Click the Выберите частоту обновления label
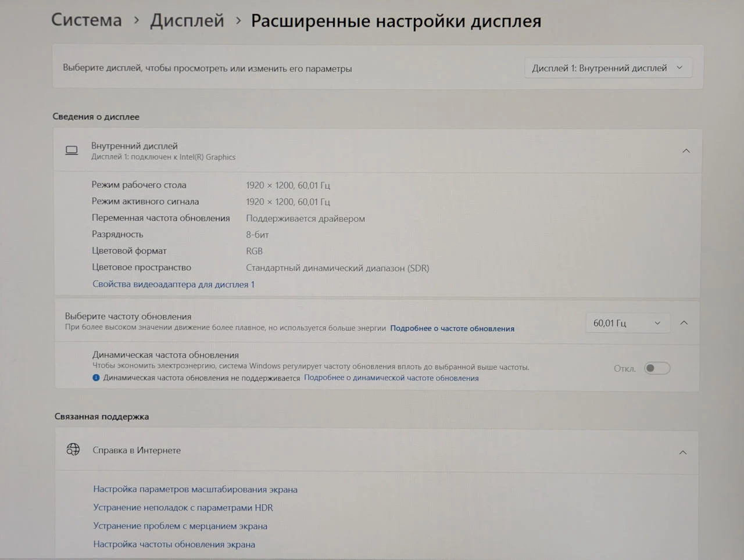Viewport: 744px width, 560px height. pos(128,317)
